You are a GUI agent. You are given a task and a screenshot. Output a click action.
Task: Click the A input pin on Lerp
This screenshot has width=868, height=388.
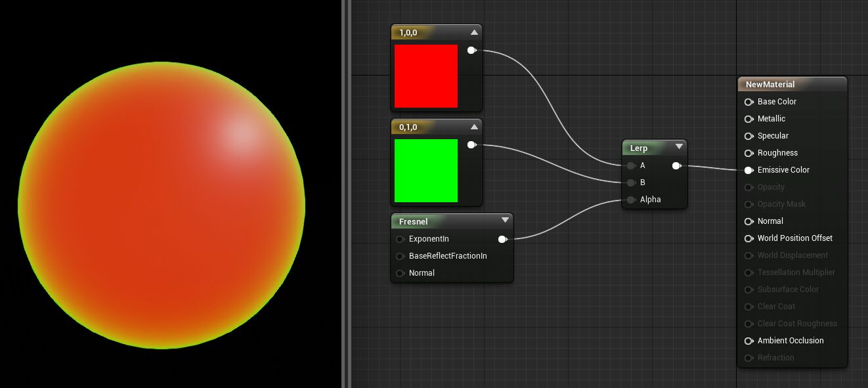(630, 165)
